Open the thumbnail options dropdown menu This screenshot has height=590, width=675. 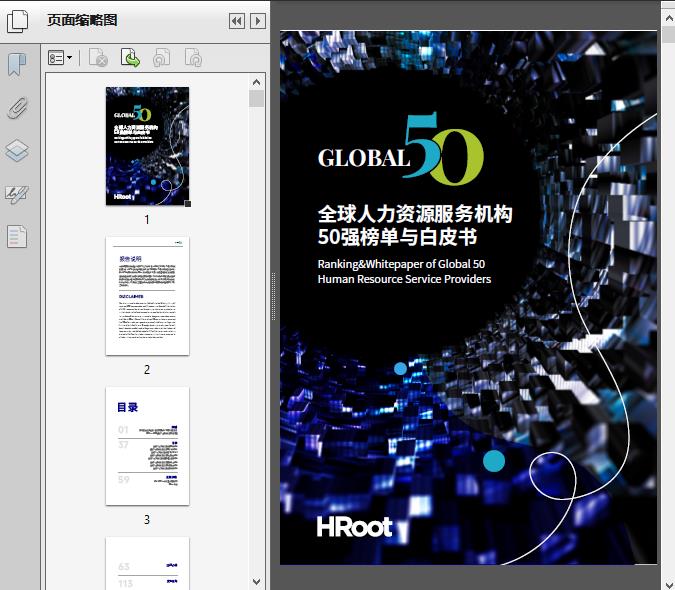tap(60, 58)
